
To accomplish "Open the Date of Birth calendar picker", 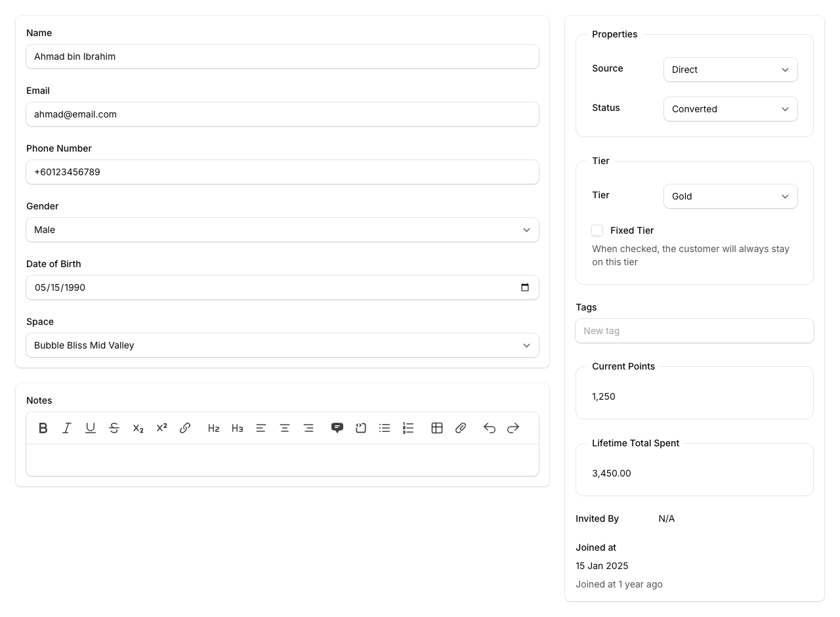I will click(524, 287).
